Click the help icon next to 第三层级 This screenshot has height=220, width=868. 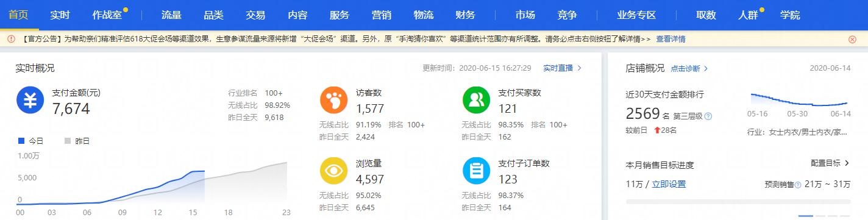[x=708, y=116]
